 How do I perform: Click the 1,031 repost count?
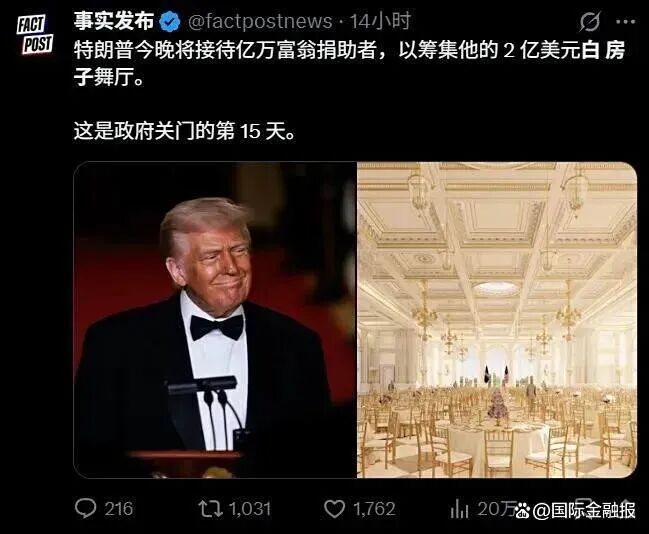[250, 509]
